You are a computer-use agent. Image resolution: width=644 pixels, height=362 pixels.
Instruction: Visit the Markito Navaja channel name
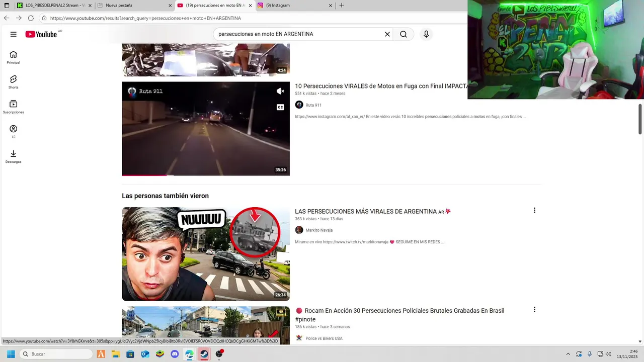[x=319, y=230]
